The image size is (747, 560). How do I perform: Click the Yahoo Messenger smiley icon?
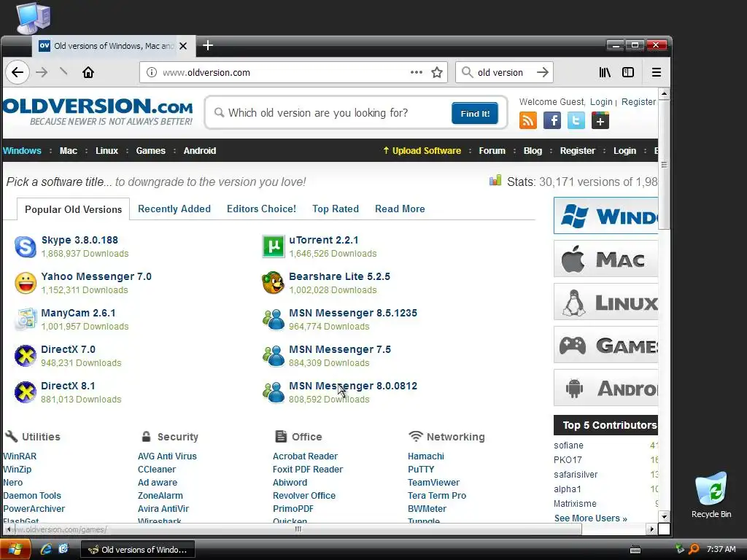[26, 283]
